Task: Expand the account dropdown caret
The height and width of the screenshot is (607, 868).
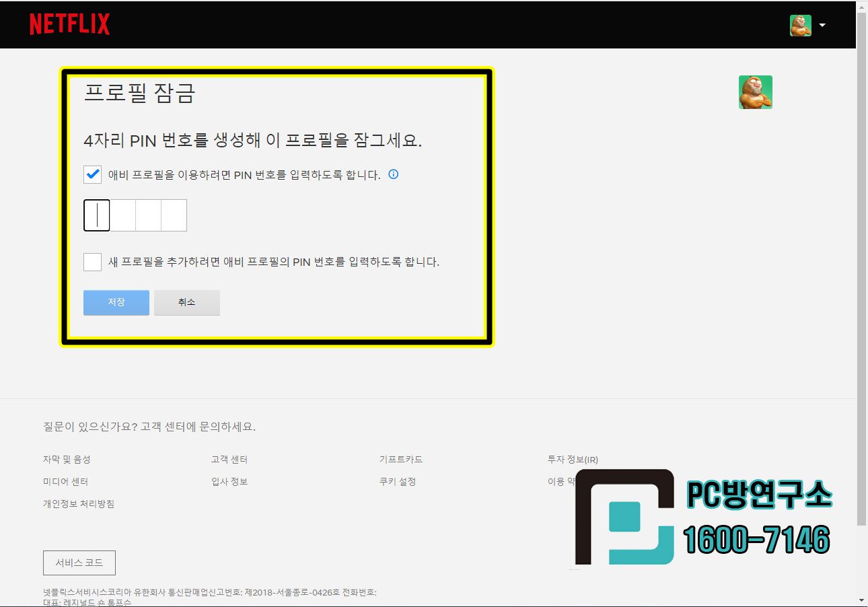Action: [x=822, y=26]
